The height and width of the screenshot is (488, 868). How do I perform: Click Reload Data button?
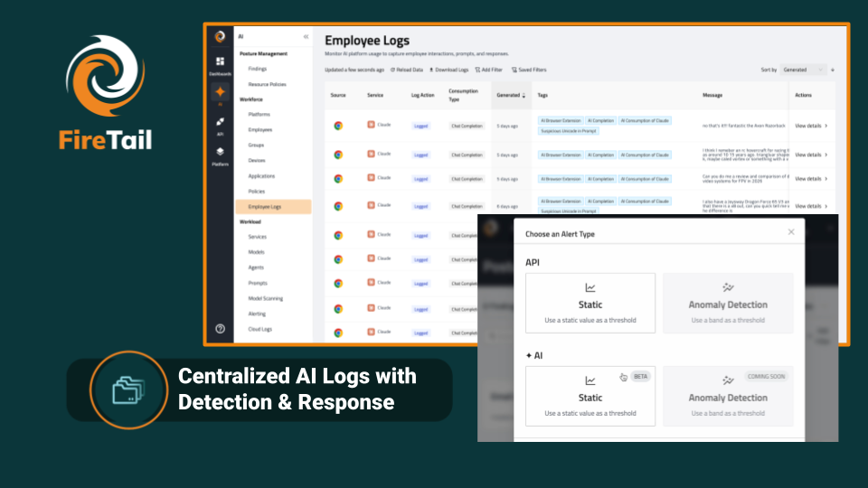click(407, 70)
